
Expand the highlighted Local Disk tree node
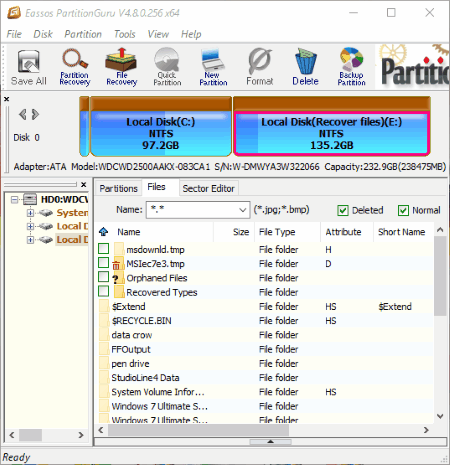point(30,240)
